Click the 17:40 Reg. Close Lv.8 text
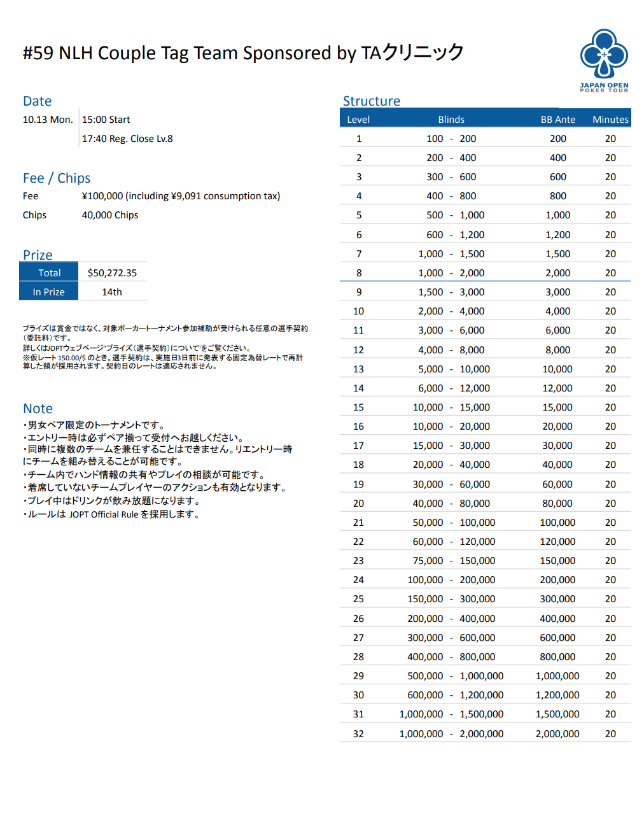This screenshot has height=825, width=644. 127,139
